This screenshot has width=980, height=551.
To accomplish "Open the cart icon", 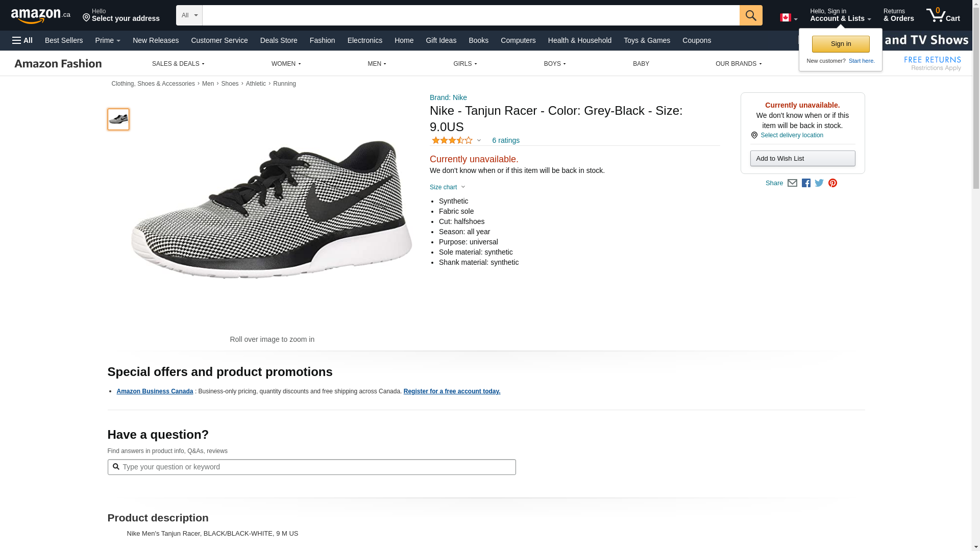I will pos(943,15).
